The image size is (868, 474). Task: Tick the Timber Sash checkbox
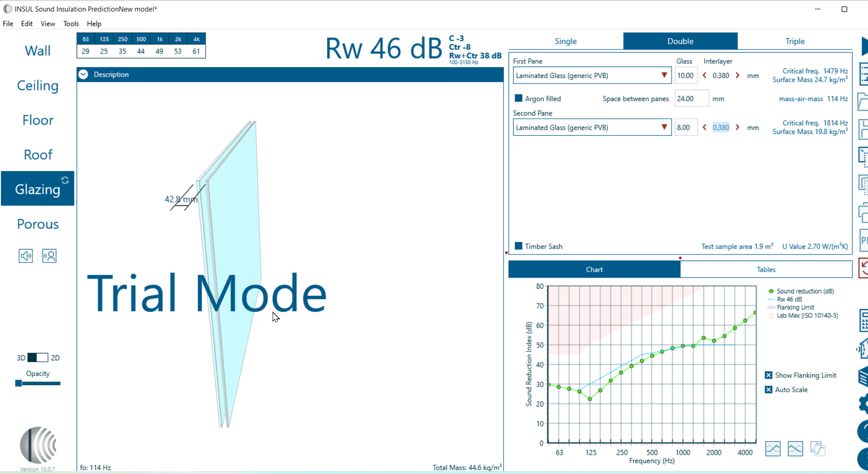tap(518, 246)
